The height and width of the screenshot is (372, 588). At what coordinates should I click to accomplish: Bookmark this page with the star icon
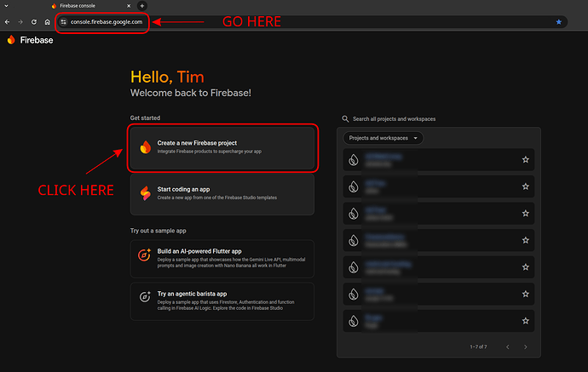pyautogui.click(x=559, y=21)
